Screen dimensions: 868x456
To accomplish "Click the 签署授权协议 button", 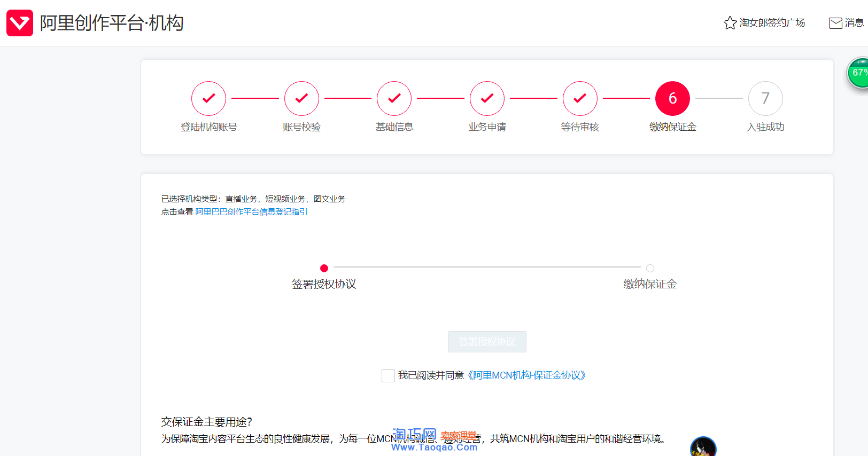I will click(x=487, y=342).
